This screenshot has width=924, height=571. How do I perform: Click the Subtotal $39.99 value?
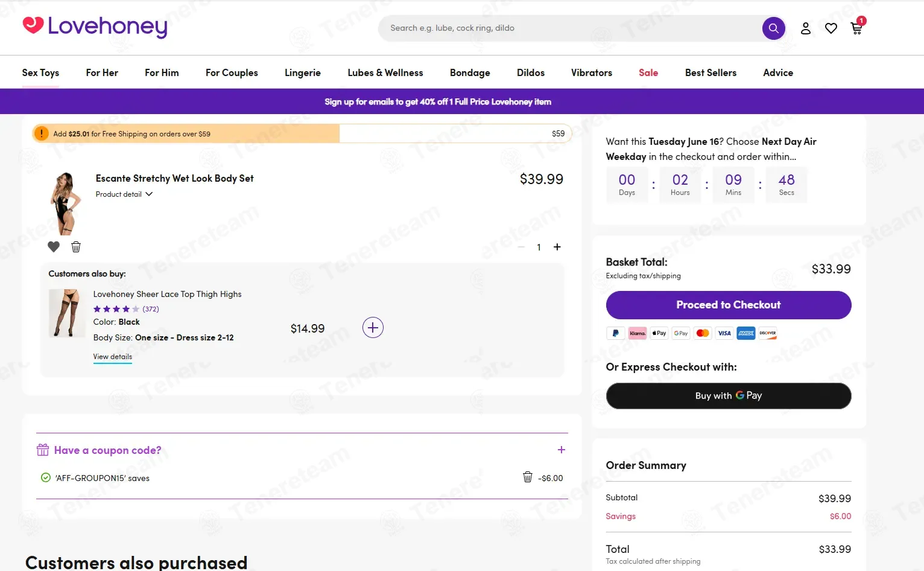point(835,499)
